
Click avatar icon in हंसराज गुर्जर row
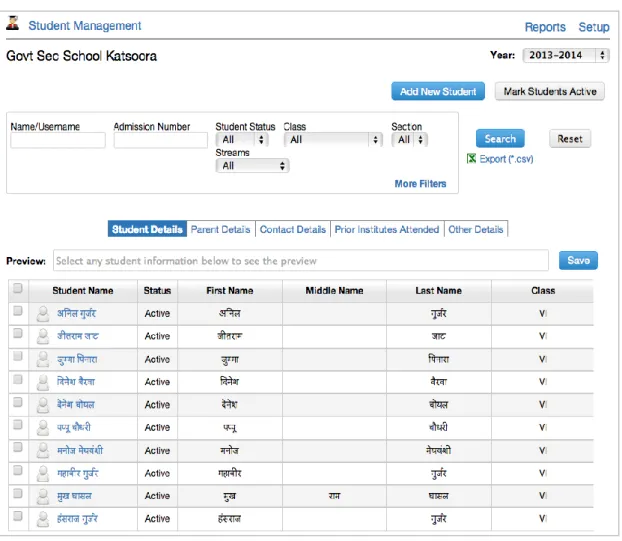click(x=43, y=519)
